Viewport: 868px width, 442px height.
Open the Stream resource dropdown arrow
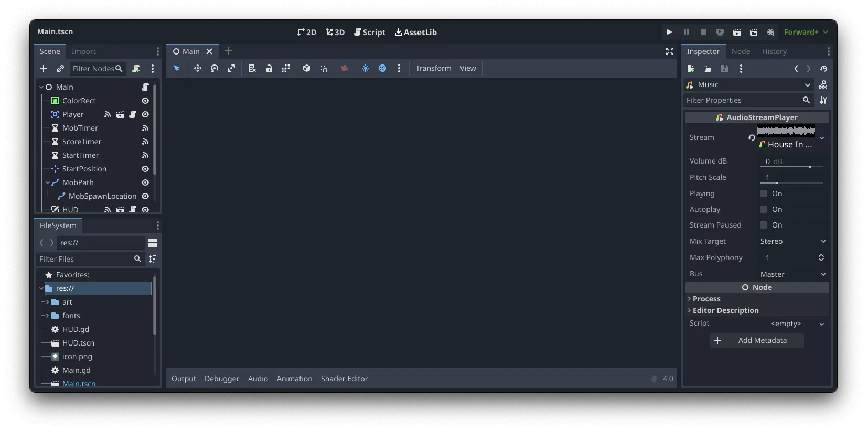tap(822, 138)
